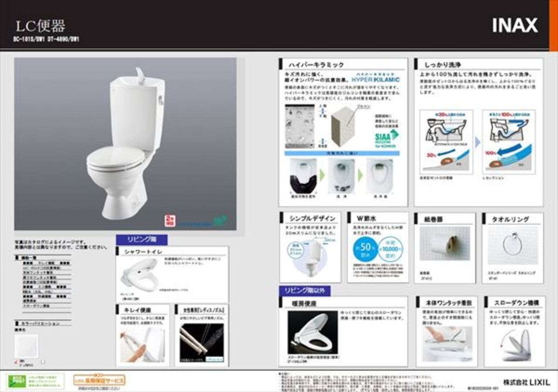Click the キレイ便座 heading

pyautogui.click(x=138, y=310)
